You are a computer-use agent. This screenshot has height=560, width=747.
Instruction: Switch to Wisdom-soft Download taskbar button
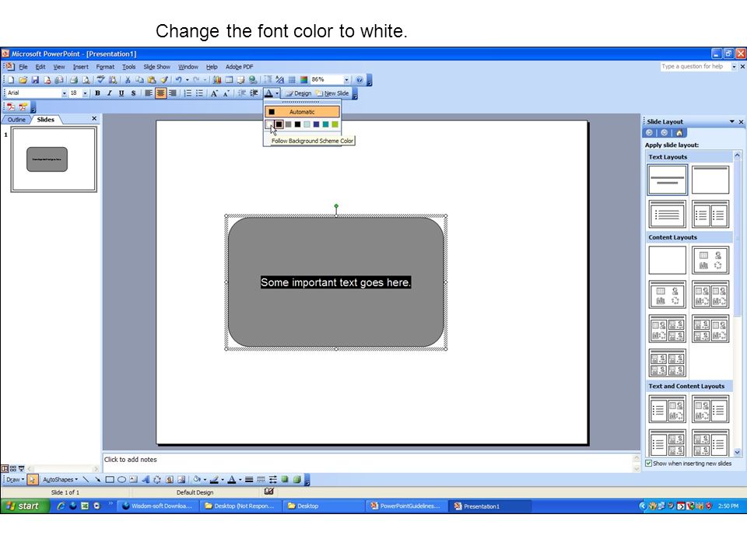tap(158, 506)
